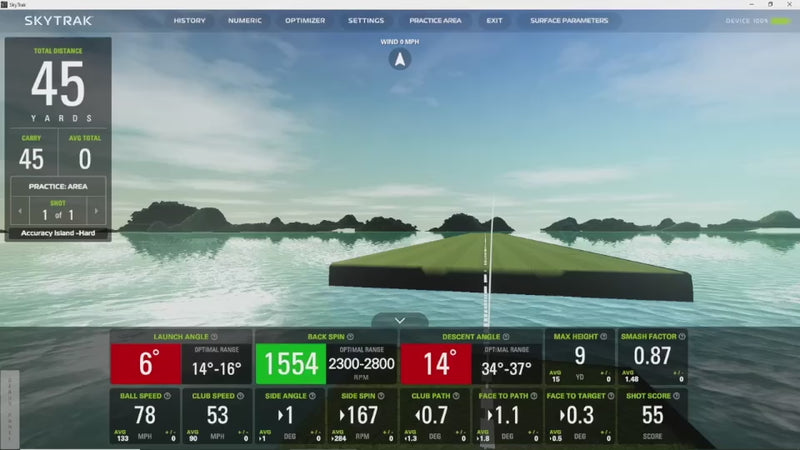Open the Settings menu

pyautogui.click(x=366, y=21)
